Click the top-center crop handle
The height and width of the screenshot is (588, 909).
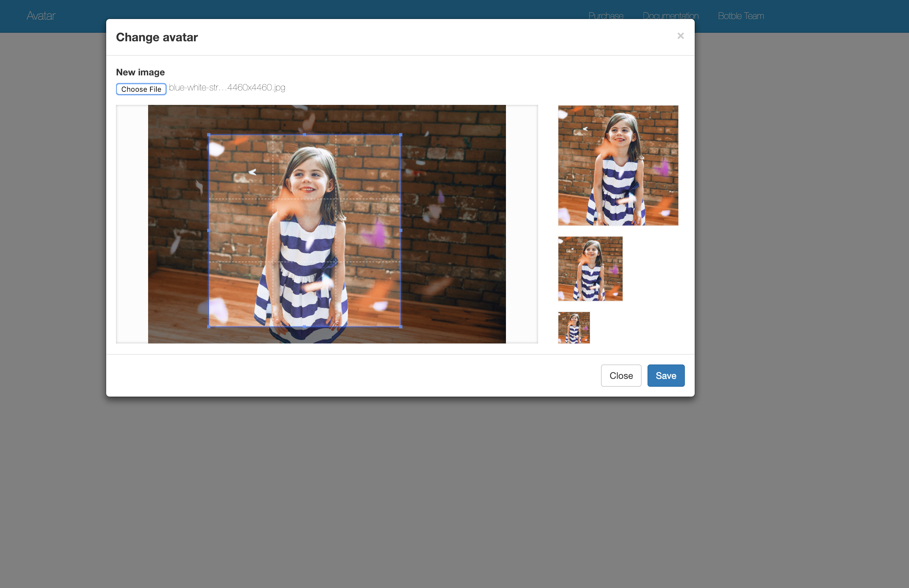click(x=304, y=135)
